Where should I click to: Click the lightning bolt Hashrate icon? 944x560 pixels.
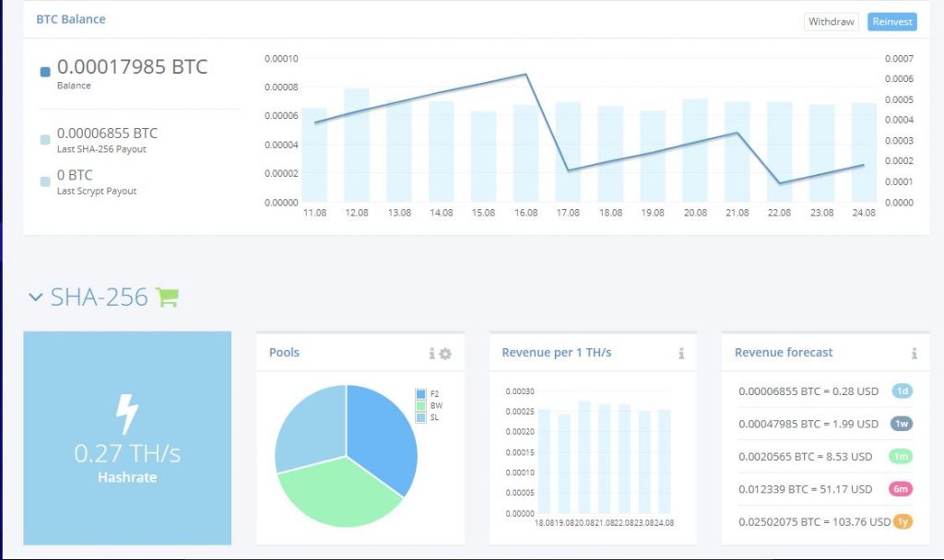[x=127, y=414]
